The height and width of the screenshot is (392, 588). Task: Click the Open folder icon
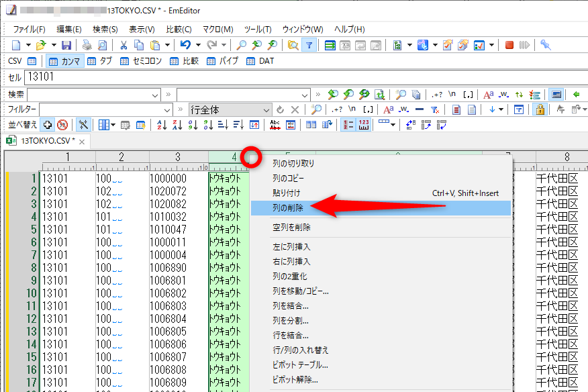40,46
